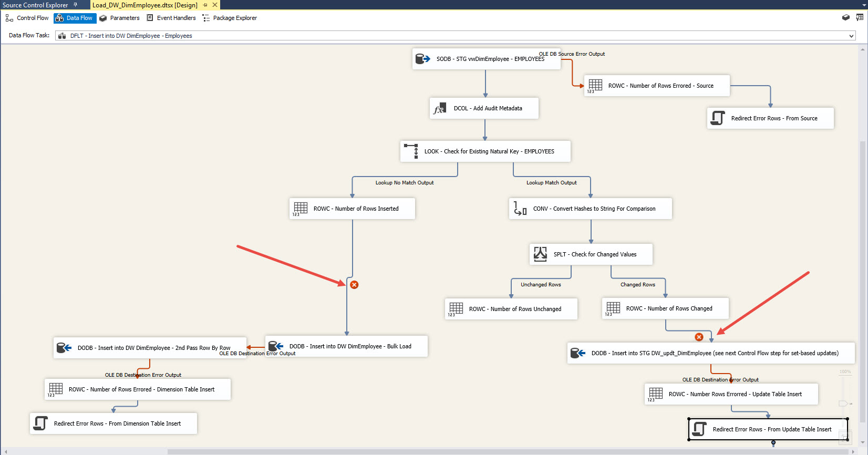Open the Source Control Explorer panel tab
The height and width of the screenshot is (455, 868).
coord(35,5)
